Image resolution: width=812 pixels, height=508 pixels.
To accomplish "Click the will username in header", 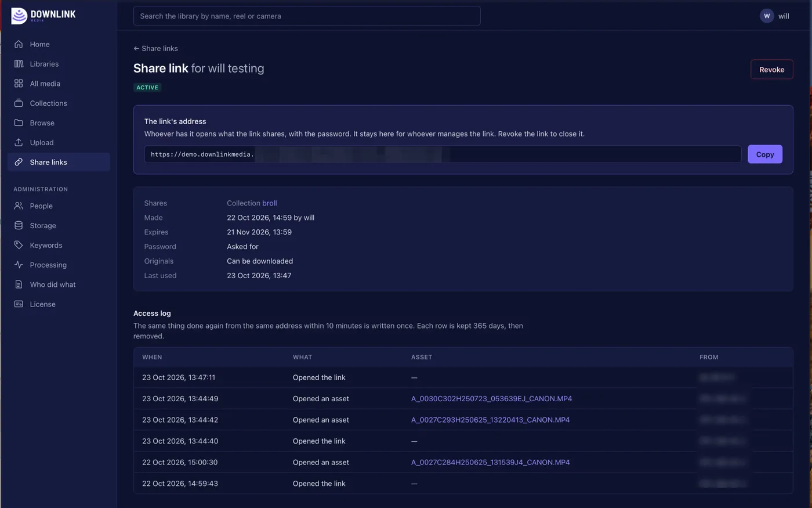I will pyautogui.click(x=784, y=16).
